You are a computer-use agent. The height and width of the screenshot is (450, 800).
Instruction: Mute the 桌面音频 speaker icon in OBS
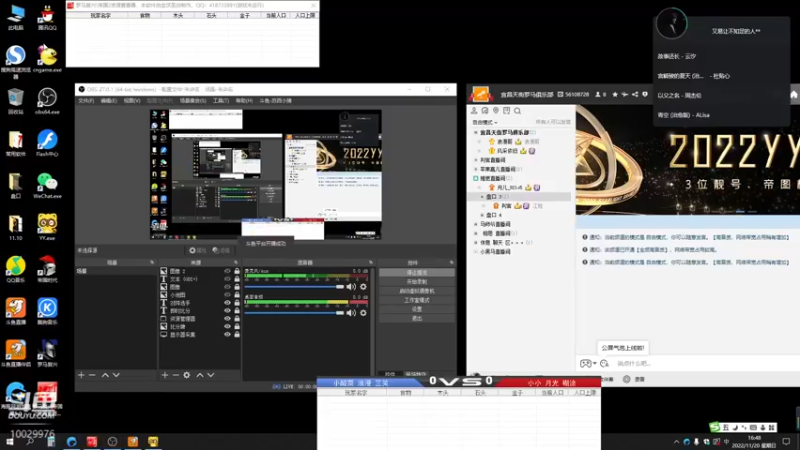[x=351, y=313]
